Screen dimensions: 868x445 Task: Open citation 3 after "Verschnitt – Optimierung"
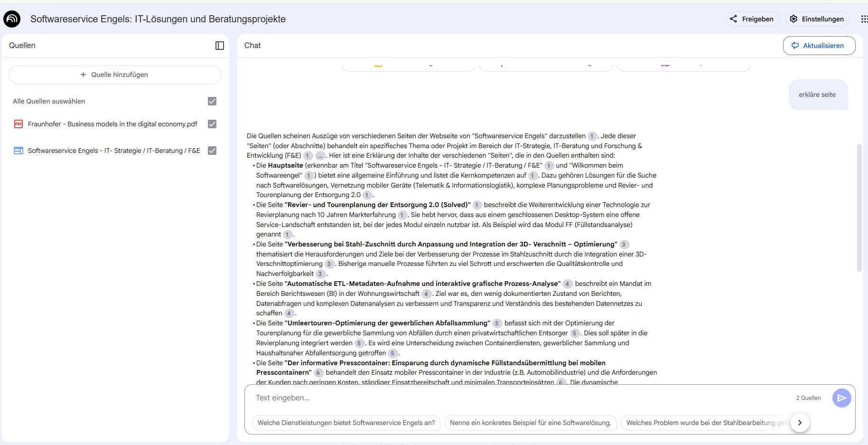624,245
